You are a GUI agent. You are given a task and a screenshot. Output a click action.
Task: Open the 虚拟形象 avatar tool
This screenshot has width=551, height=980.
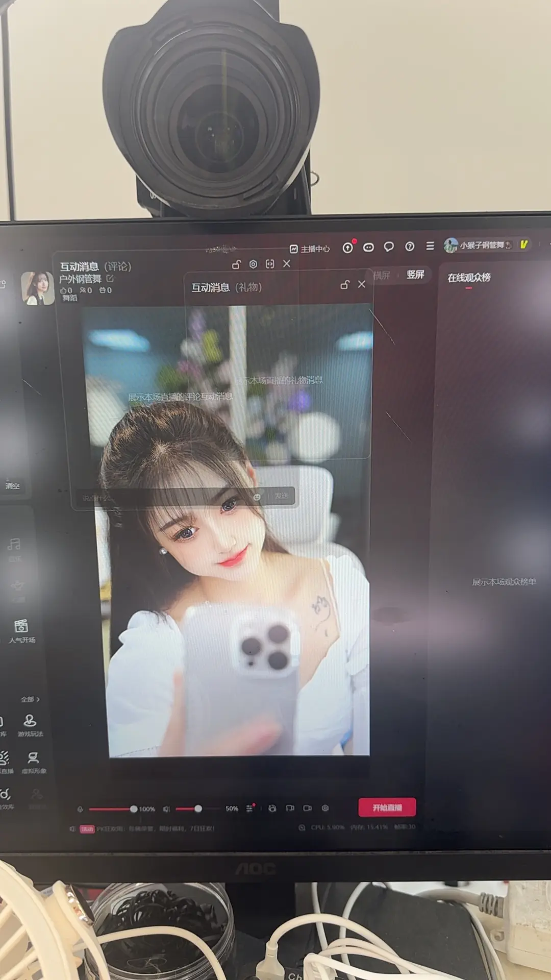pos(34,763)
